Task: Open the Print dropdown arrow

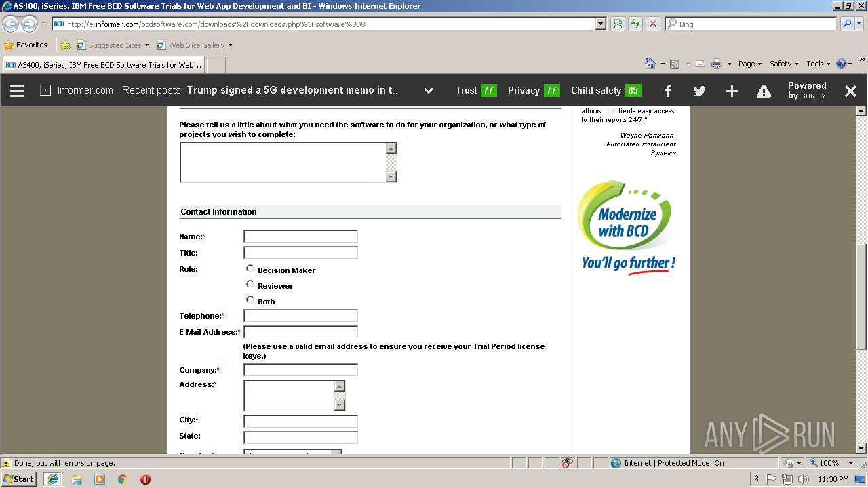Action: 729,64
